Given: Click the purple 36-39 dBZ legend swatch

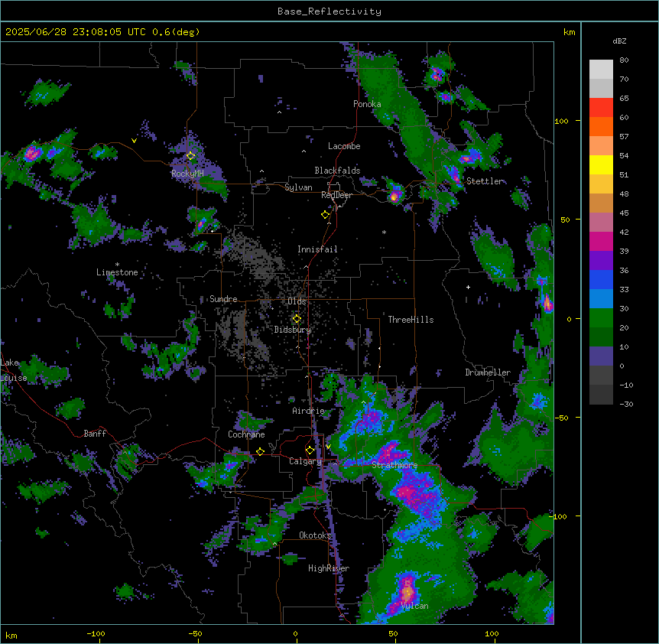Looking at the screenshot, I should coord(601,261).
